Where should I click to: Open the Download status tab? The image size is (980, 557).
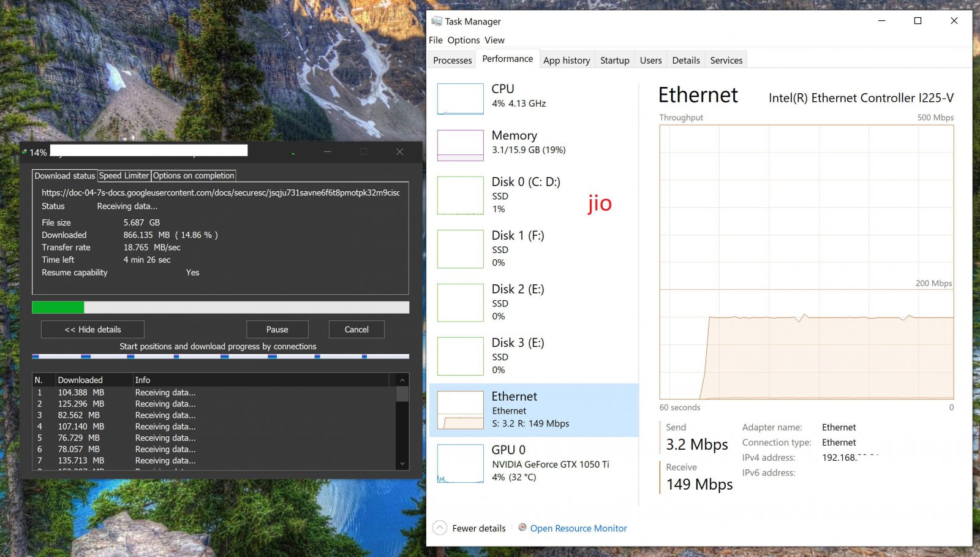tap(64, 176)
